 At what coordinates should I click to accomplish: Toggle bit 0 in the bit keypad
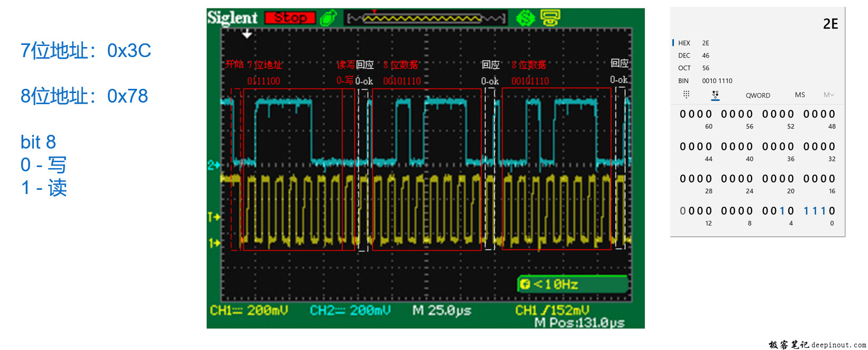point(832,211)
